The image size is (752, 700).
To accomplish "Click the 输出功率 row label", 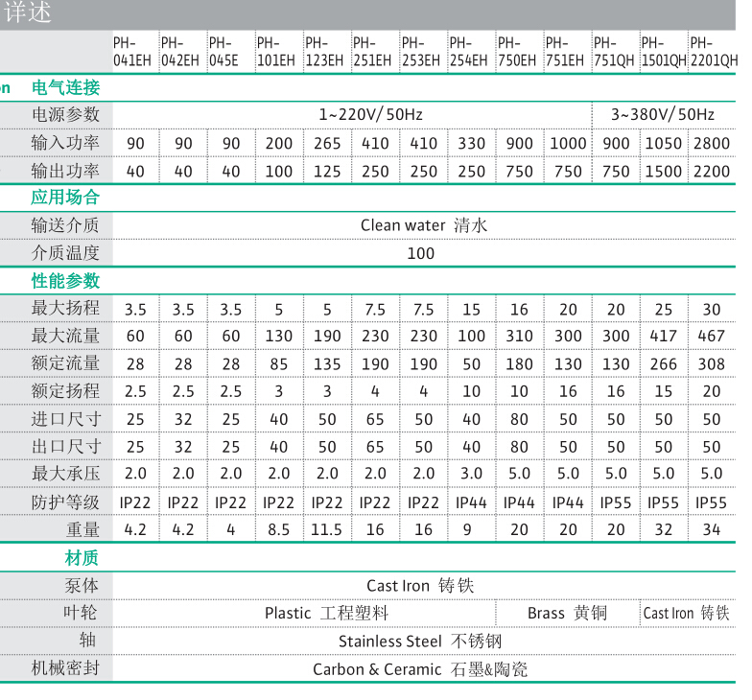I will [65, 171].
